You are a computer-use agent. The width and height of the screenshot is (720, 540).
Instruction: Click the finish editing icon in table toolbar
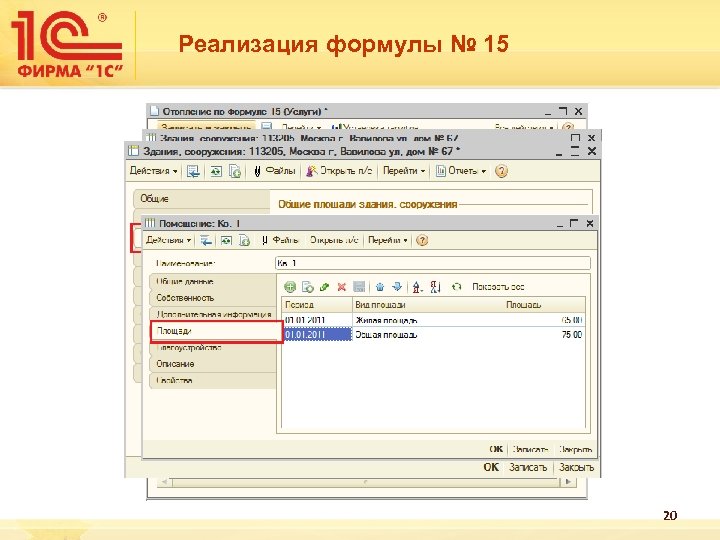359,287
